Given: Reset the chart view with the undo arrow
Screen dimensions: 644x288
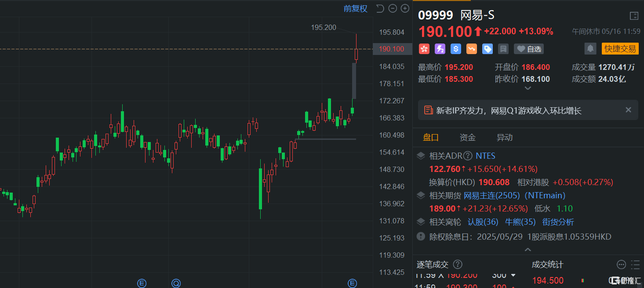Looking at the screenshot, I should (381, 8).
